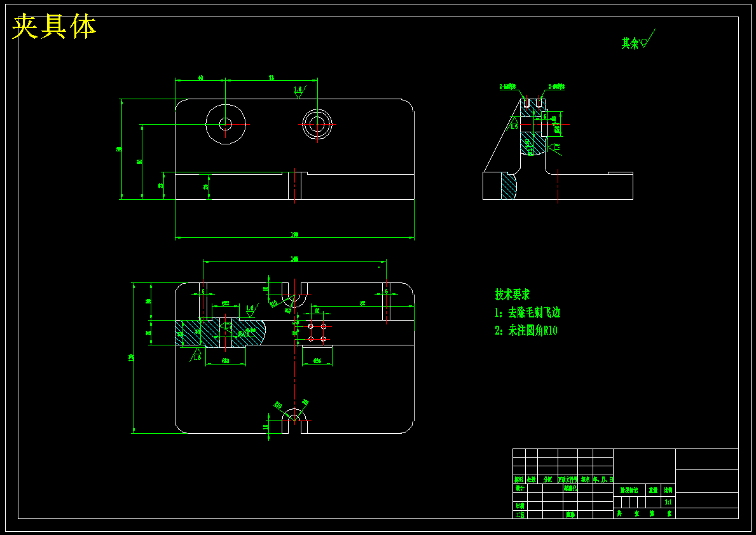Select the hatched boss in the side view
Screen dimensions: 756x535
533,129
